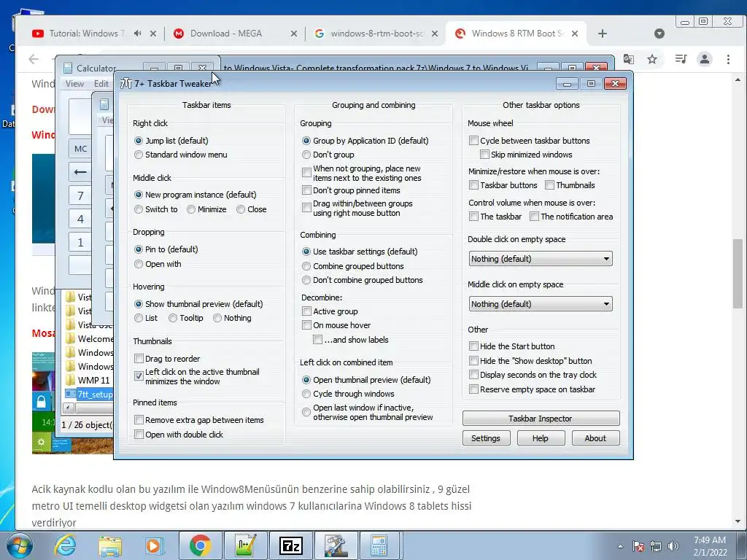
Task: Enable Drag to reorder thumbnails
Action: click(x=139, y=359)
